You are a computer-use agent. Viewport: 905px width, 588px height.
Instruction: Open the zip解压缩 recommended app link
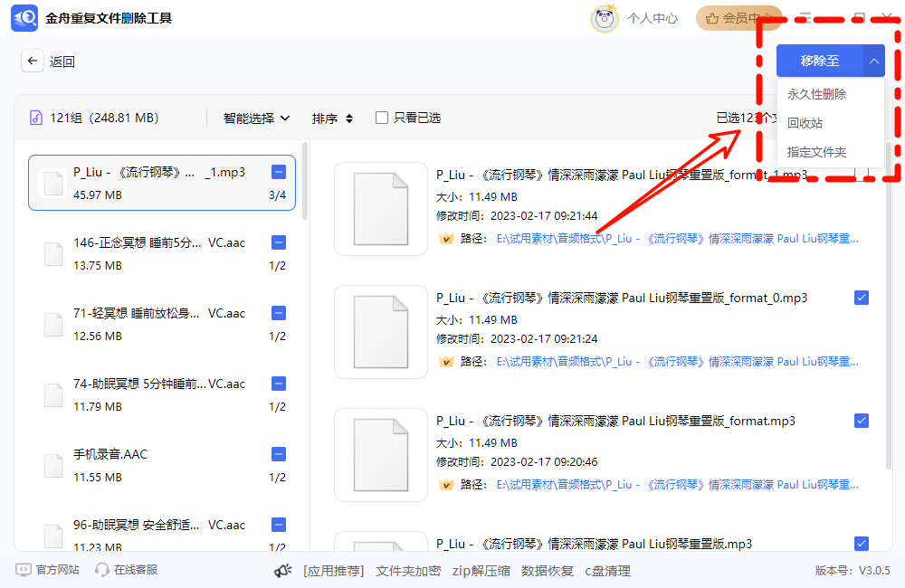[x=481, y=572]
